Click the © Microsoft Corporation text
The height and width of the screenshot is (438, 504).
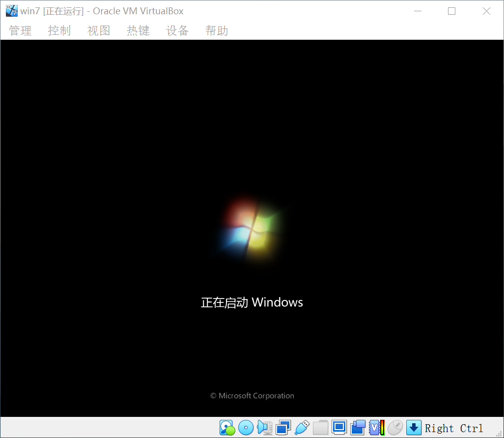click(252, 396)
